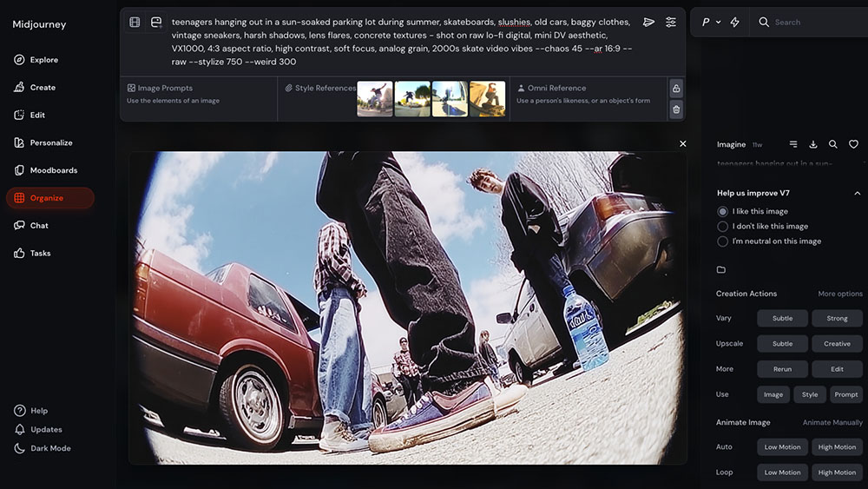This screenshot has height=489, width=868.
Task: Open the P personalization dropdown
Action: tap(711, 22)
